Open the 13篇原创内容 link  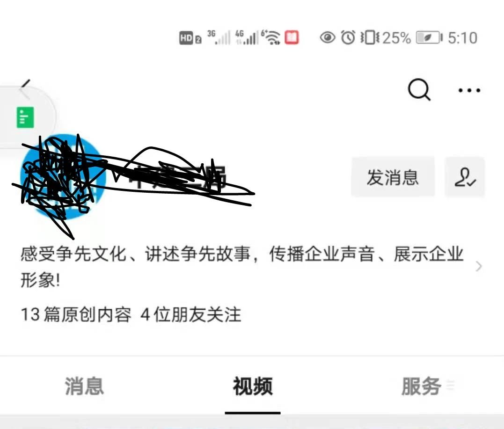pyautogui.click(x=76, y=314)
